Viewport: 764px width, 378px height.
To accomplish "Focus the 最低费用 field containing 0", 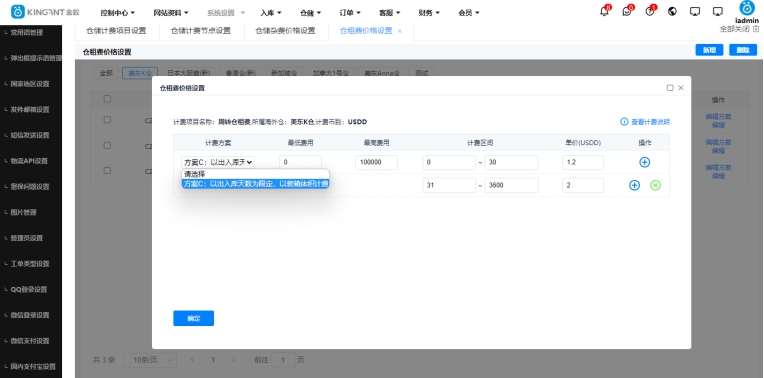I will (301, 162).
